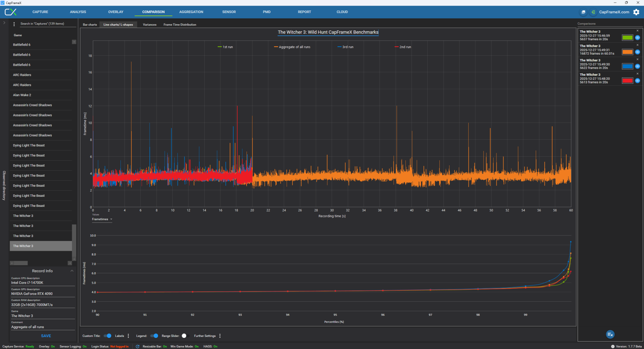The width and height of the screenshot is (644, 349).
Task: Open the Further Settings three-dot menu
Action: click(x=220, y=336)
